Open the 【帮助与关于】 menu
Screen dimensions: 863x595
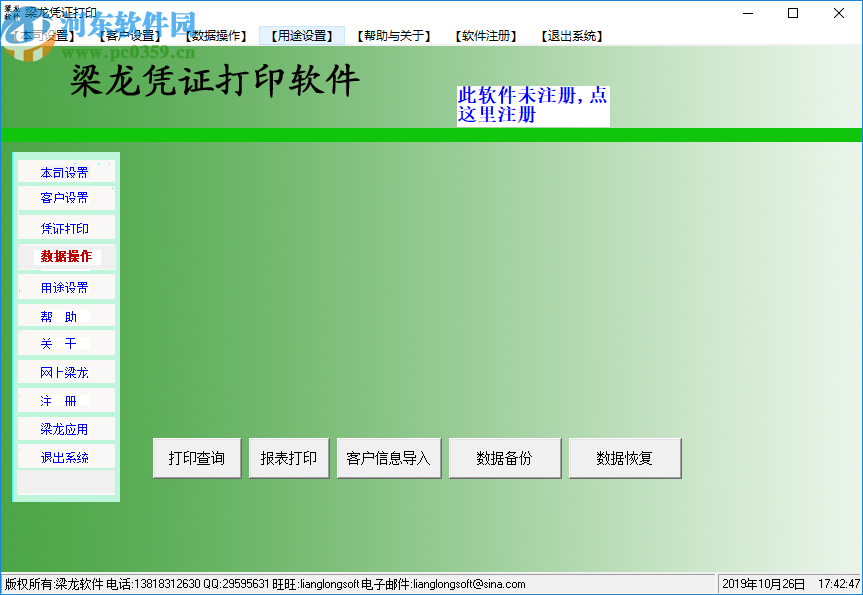(x=396, y=35)
